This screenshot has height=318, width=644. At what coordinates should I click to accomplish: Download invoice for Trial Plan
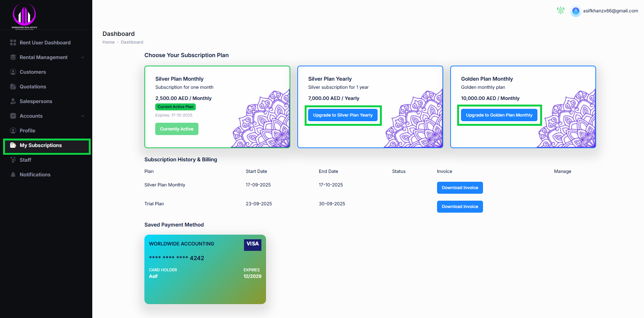tap(460, 206)
